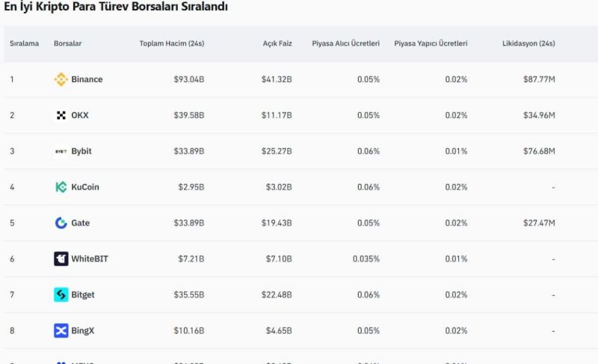Sort by Piyasa Alıcı Ücretleri column

click(x=345, y=43)
